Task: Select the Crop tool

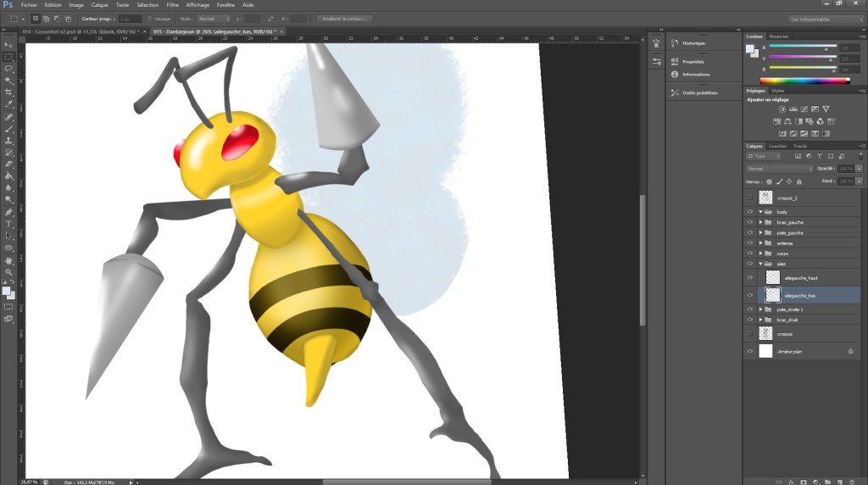Action: tap(8, 92)
